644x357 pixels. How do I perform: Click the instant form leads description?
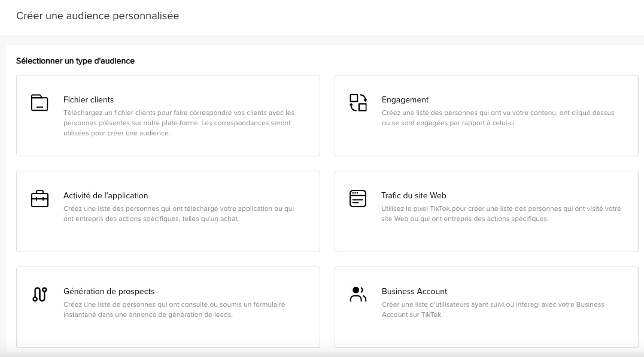(174, 310)
